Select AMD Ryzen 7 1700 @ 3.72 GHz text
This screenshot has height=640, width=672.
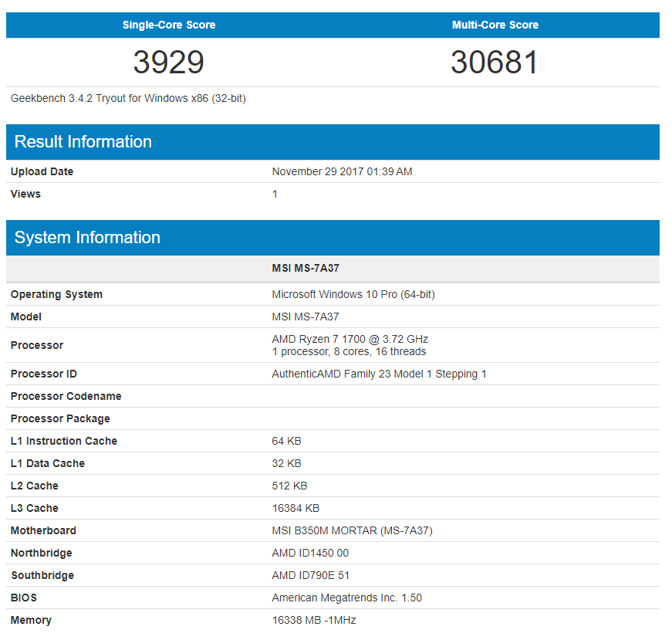pos(350,339)
